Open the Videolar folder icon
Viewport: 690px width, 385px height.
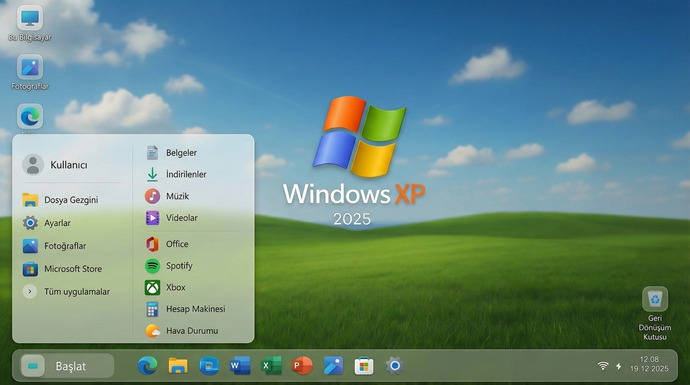click(x=152, y=218)
